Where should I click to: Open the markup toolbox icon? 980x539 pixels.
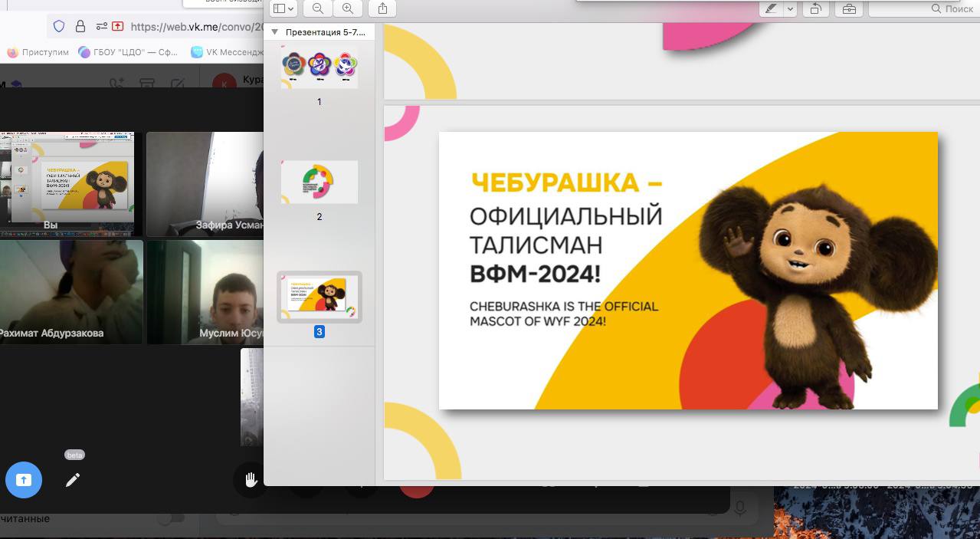coord(849,8)
